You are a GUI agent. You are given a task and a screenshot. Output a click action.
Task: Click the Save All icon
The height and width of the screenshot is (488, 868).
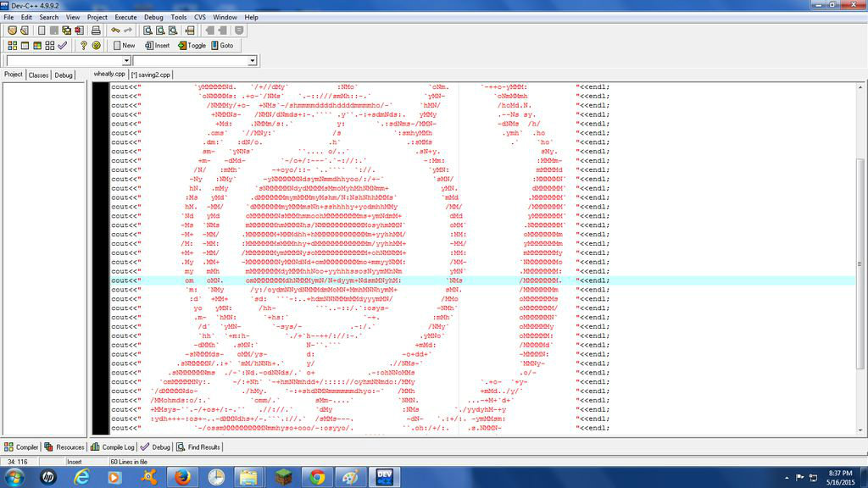(66, 30)
